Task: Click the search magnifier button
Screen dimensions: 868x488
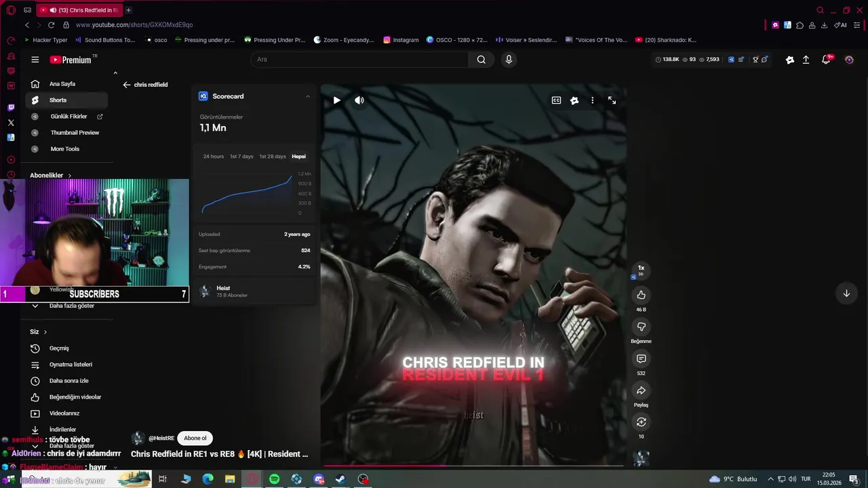Action: 481,60
